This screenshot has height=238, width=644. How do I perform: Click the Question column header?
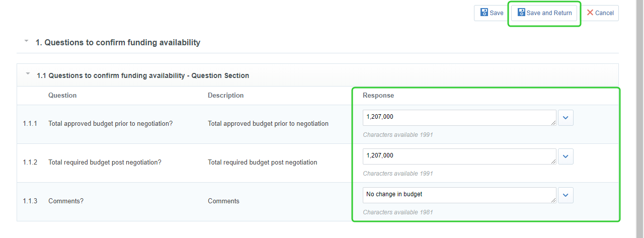coord(62,95)
